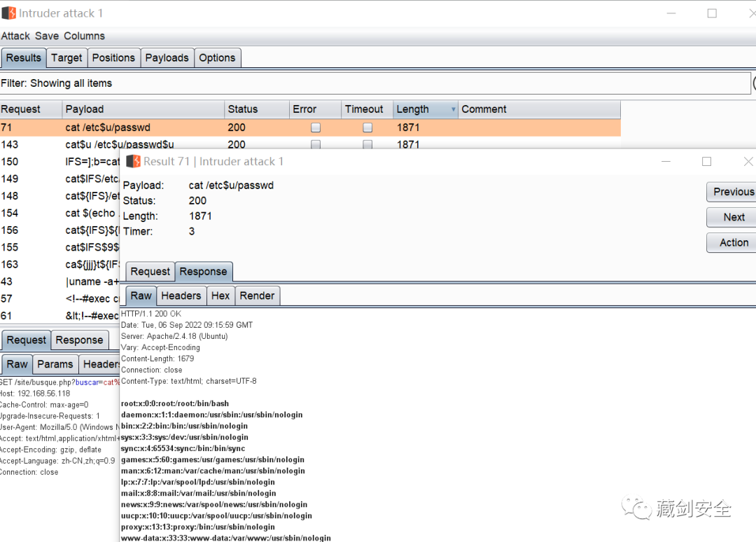Select Params tab in attack window request pane
This screenshot has height=542, width=756.
[55, 364]
